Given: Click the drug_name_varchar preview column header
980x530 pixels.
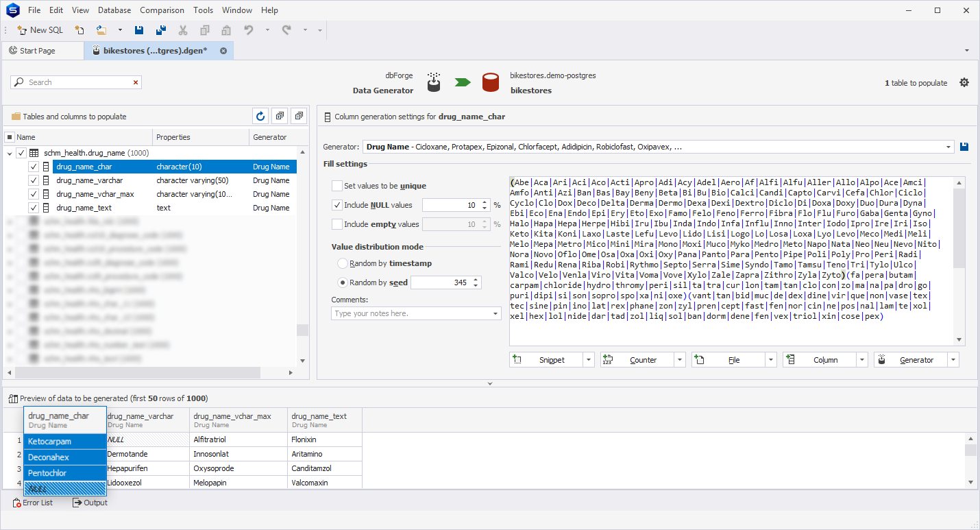Looking at the screenshot, I should (148, 420).
